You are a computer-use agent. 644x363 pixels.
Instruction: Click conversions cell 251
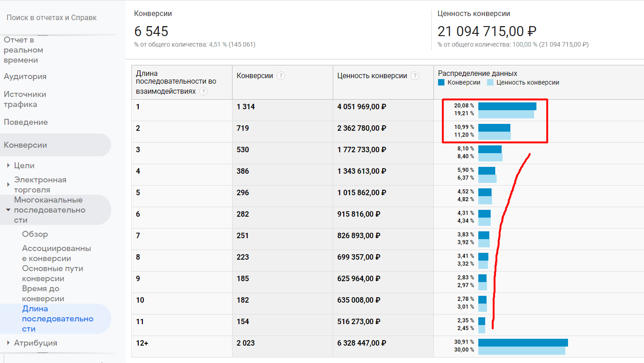[x=243, y=235]
